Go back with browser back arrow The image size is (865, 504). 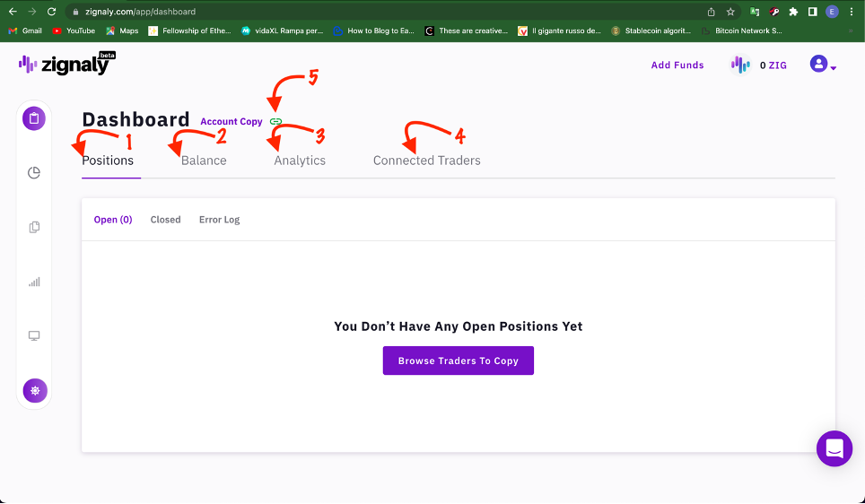pyautogui.click(x=13, y=12)
